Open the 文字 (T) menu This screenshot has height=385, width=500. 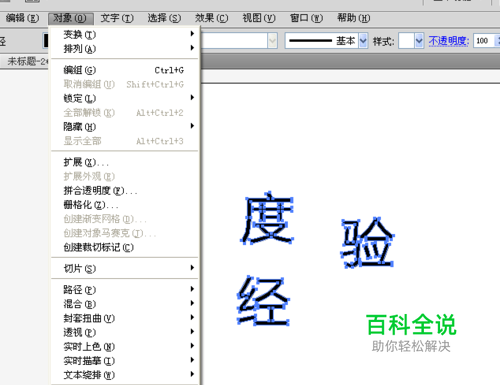pos(117,18)
